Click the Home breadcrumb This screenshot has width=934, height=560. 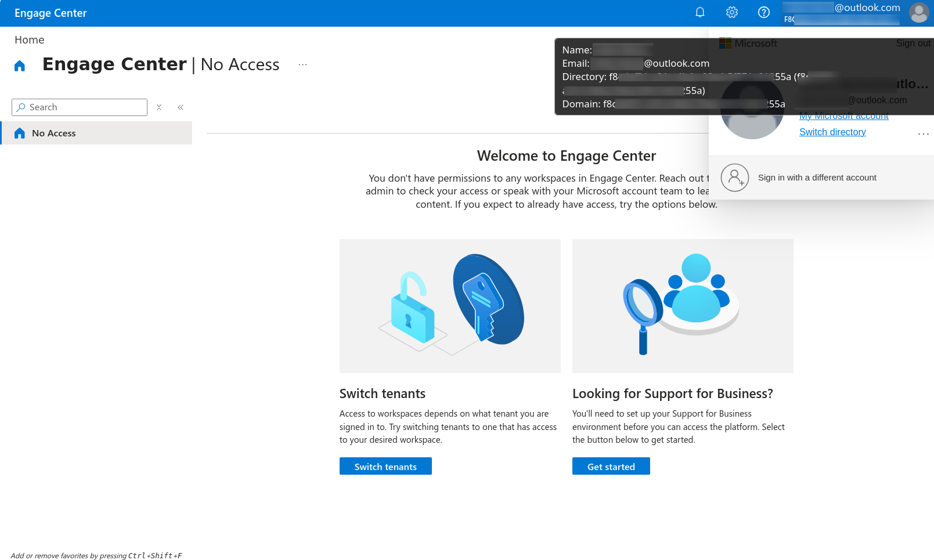[30, 39]
